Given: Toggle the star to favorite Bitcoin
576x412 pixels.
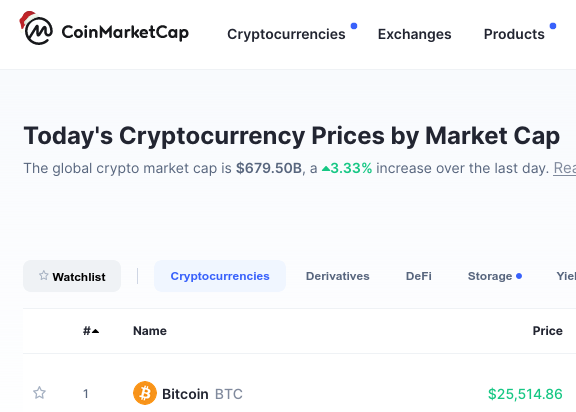Looking at the screenshot, I should coord(39,393).
